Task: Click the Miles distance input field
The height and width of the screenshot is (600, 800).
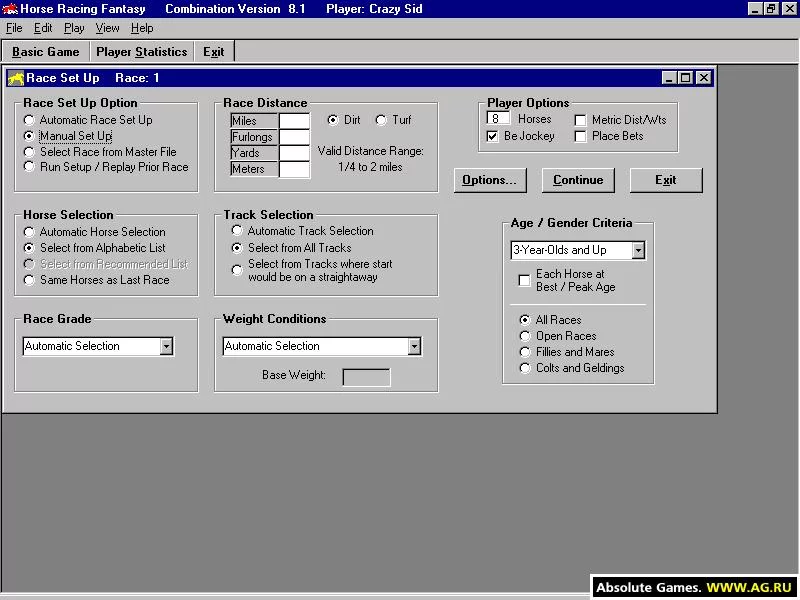Action: (294, 121)
